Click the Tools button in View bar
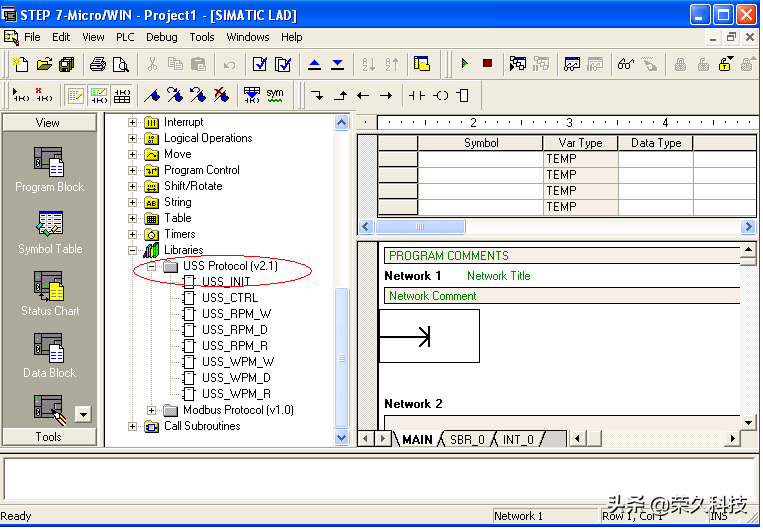 [x=49, y=437]
